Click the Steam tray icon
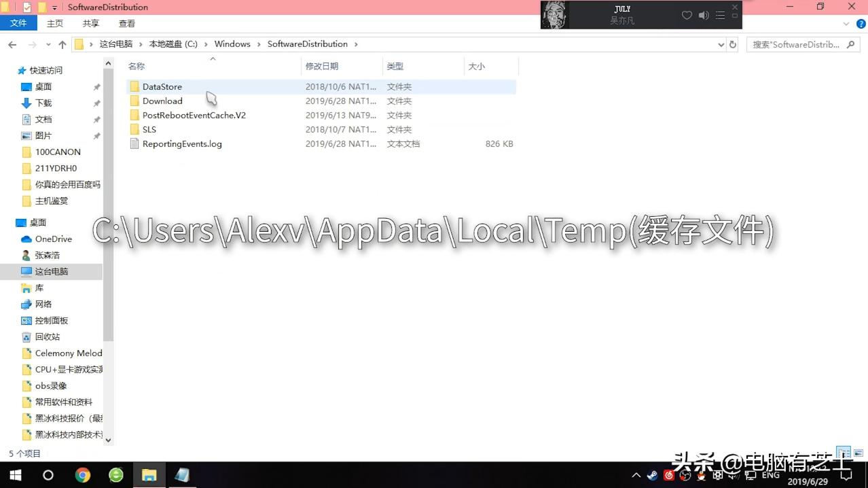This screenshot has height=488, width=868. (652, 476)
